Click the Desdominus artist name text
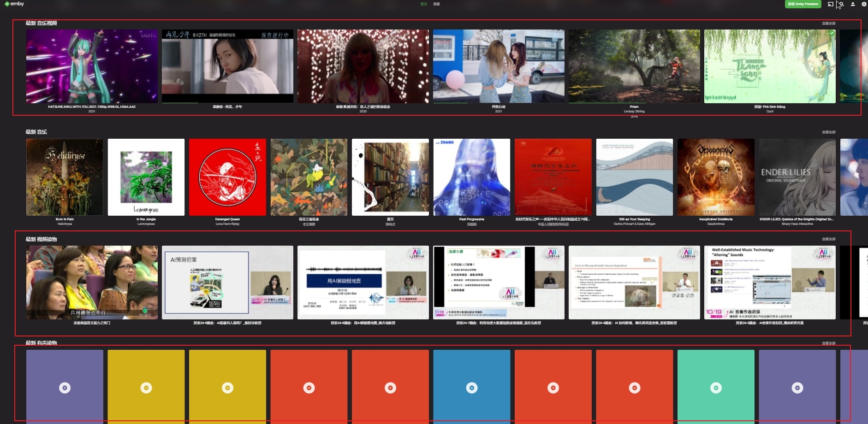The width and height of the screenshot is (868, 424). pyautogui.click(x=716, y=224)
